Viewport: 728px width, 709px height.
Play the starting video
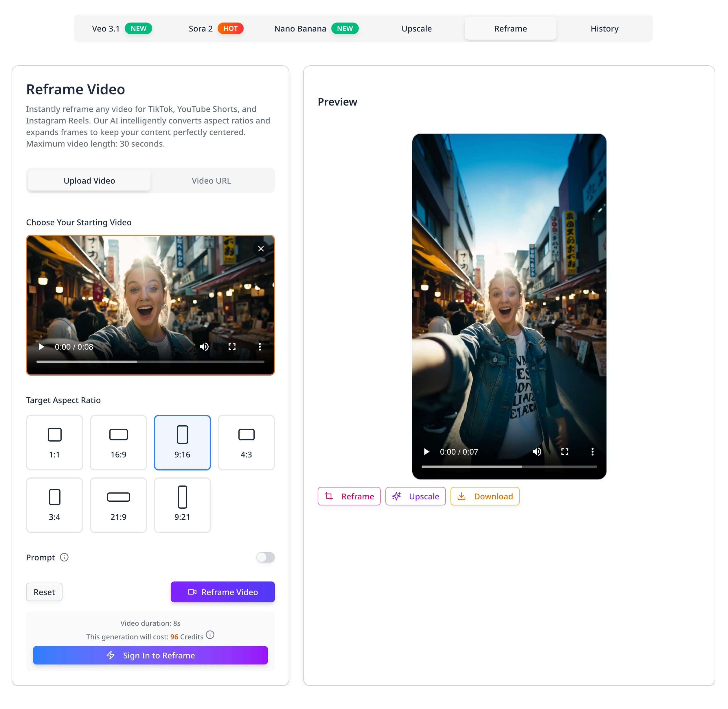(41, 347)
